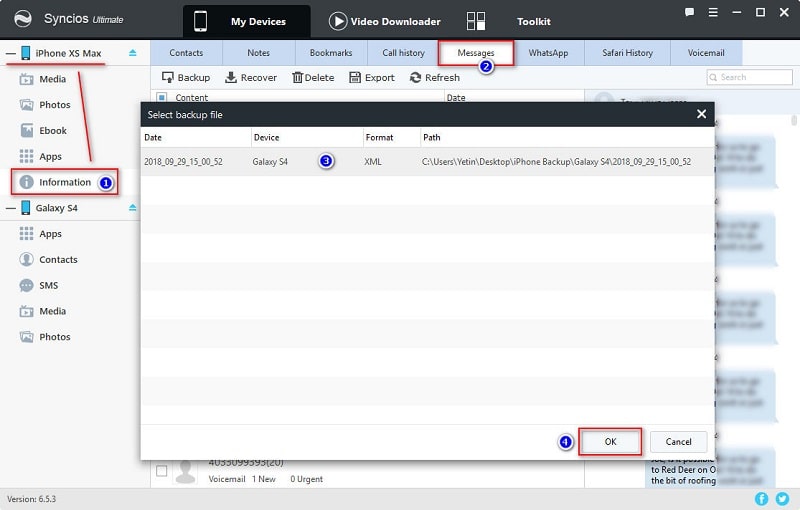Eject the Galaxy S4 device
The height and width of the screenshot is (510, 800).
[133, 208]
